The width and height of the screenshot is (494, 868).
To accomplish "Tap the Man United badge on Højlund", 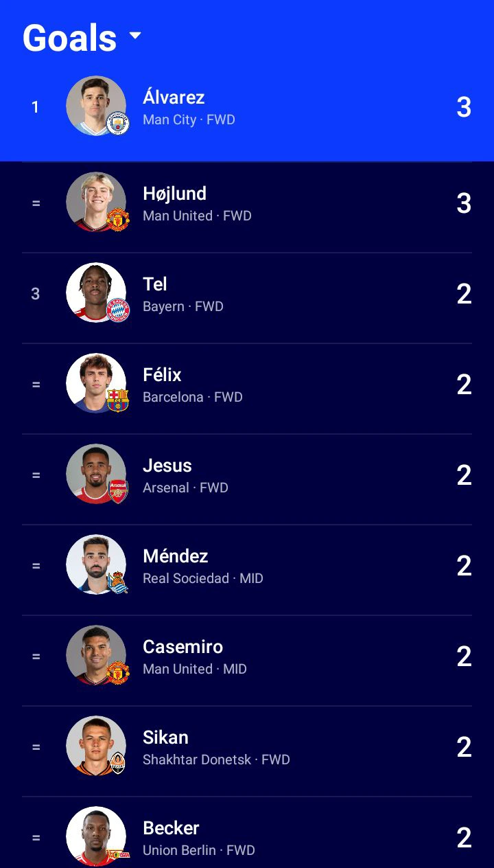I will point(118,220).
